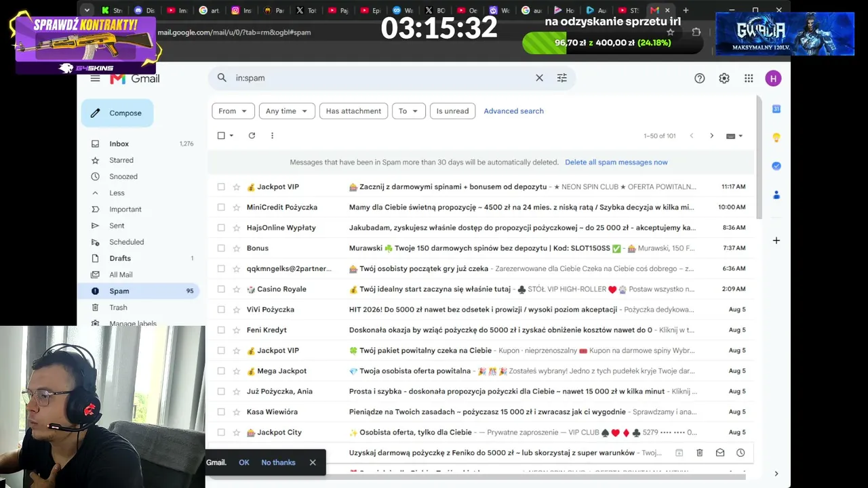
Task: Click No thanks in the notification popup
Action: (x=278, y=463)
